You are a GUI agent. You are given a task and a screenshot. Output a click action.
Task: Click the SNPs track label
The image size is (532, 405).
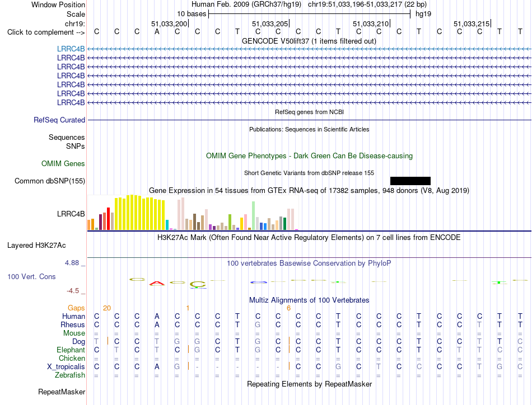click(76, 146)
